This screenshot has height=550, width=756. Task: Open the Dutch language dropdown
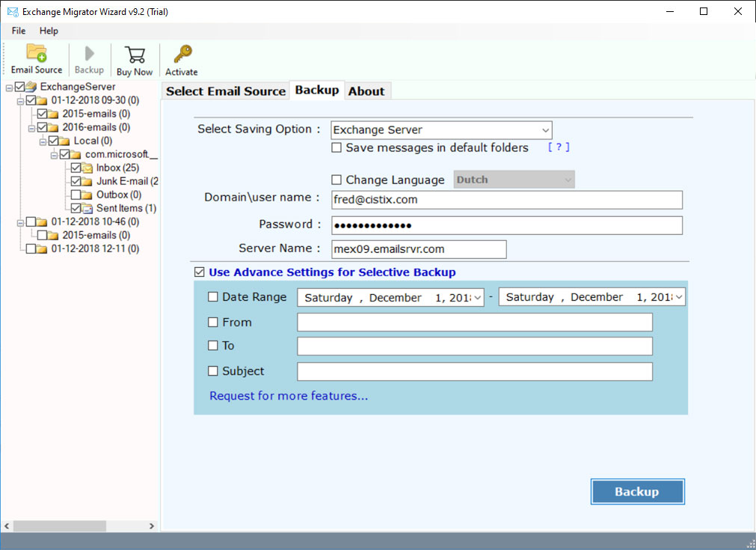[x=514, y=180]
